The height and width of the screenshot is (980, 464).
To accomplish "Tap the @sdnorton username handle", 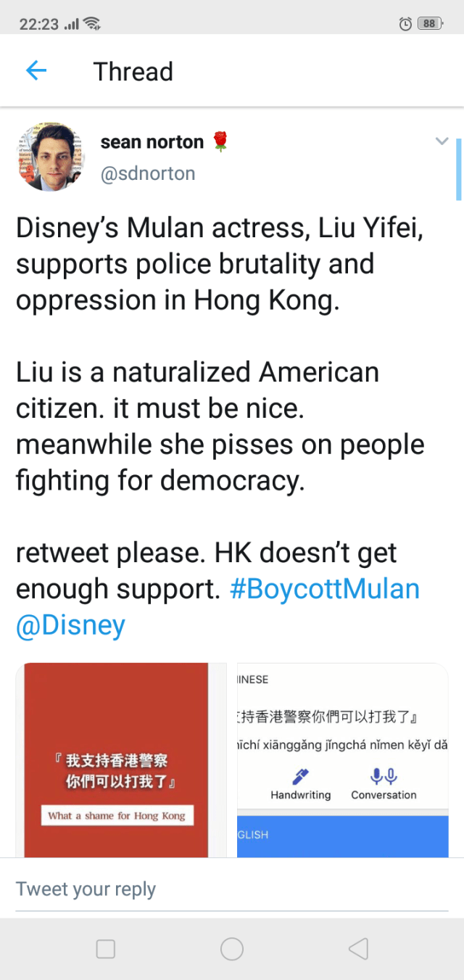I will coord(148,174).
